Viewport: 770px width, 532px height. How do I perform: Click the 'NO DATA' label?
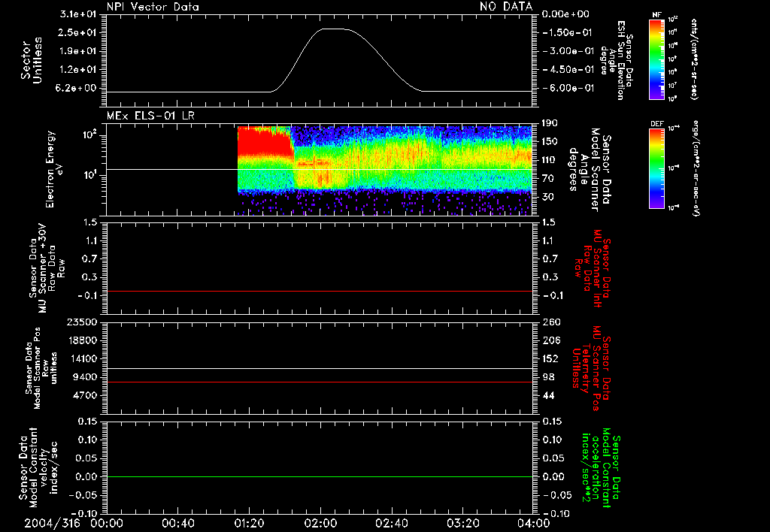[506, 6]
